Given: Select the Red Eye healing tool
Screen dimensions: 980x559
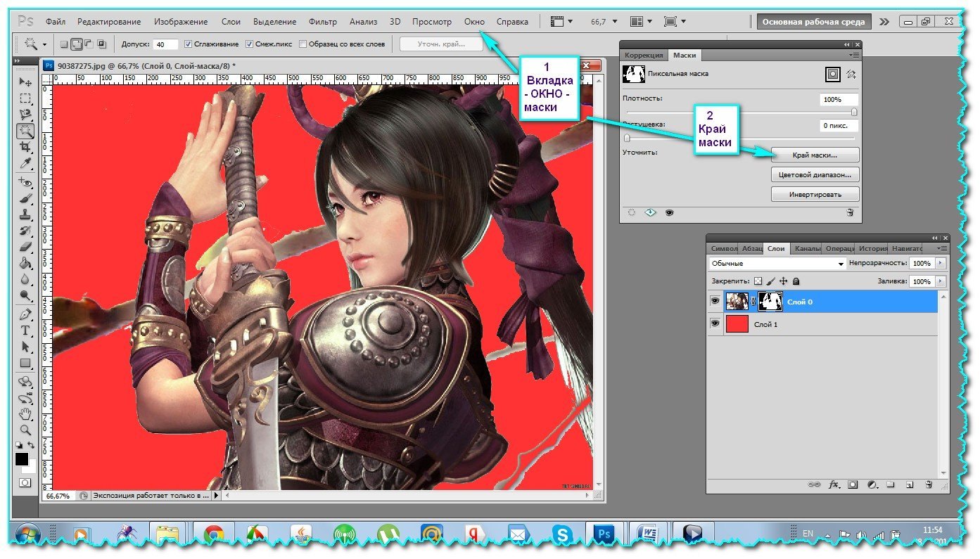Looking at the screenshot, I should pyautogui.click(x=25, y=183).
